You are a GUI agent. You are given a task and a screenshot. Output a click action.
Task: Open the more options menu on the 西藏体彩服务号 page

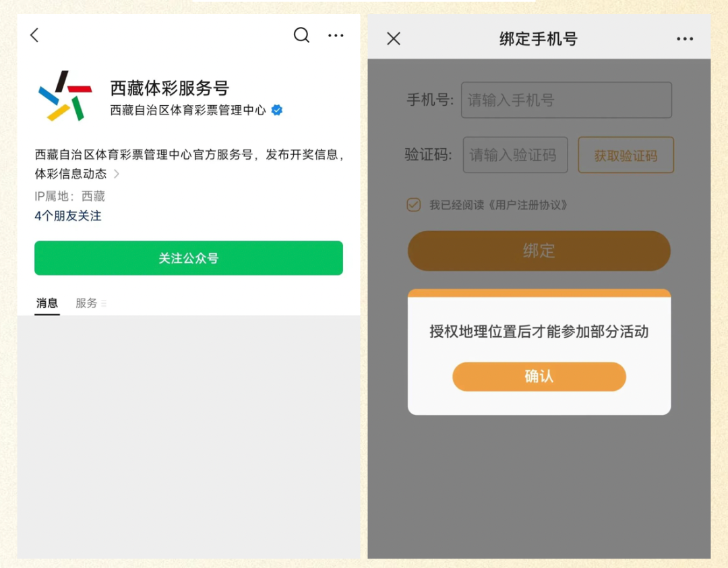point(336,35)
